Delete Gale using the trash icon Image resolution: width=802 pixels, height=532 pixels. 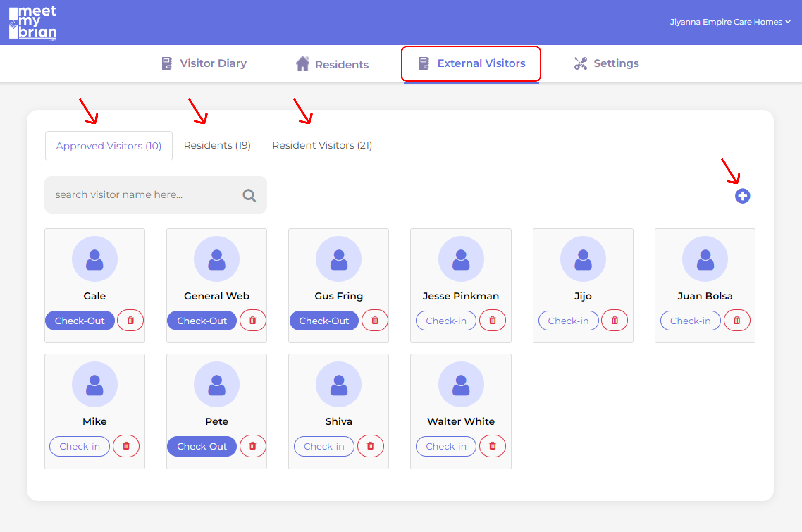(x=130, y=320)
